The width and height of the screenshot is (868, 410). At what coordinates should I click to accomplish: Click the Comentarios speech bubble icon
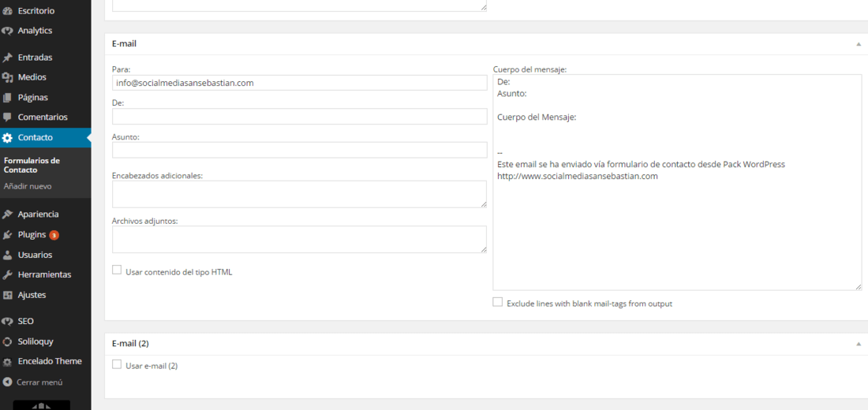tap(7, 117)
